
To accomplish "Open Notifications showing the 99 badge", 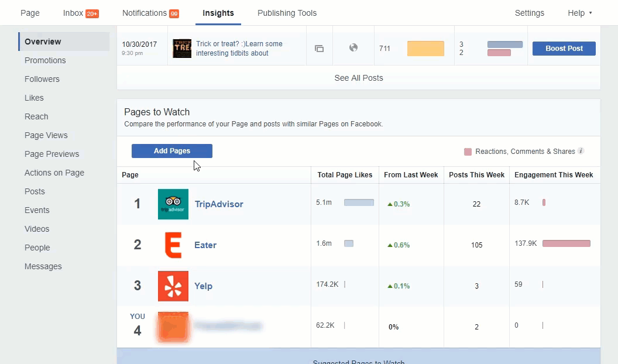I will coord(150,13).
